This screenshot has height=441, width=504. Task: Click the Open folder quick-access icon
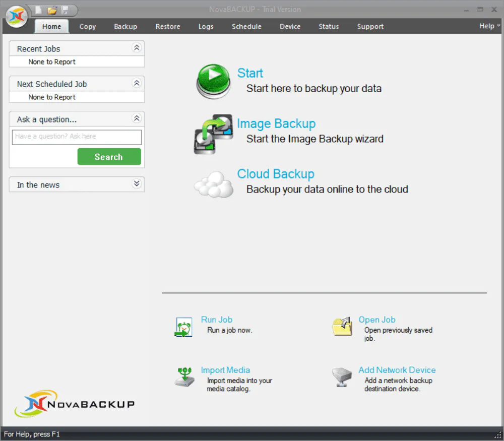pos(52,10)
